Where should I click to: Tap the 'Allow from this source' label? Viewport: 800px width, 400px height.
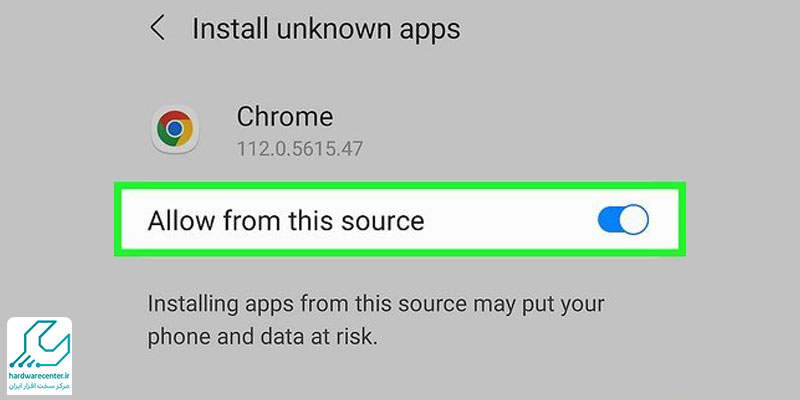pos(286,221)
